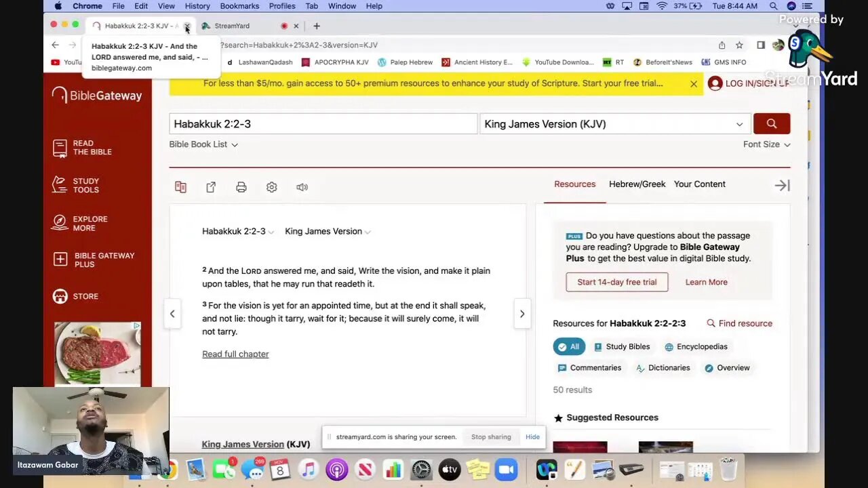The height and width of the screenshot is (488, 868).
Task: Open the King James Version dropdown
Action: pos(614,124)
